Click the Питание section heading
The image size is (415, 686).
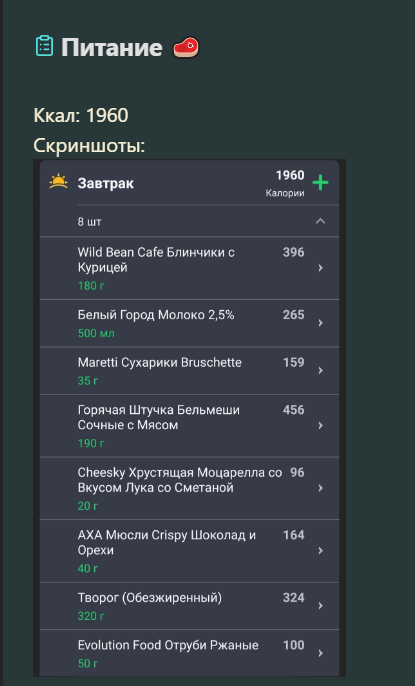pyautogui.click(x=112, y=47)
